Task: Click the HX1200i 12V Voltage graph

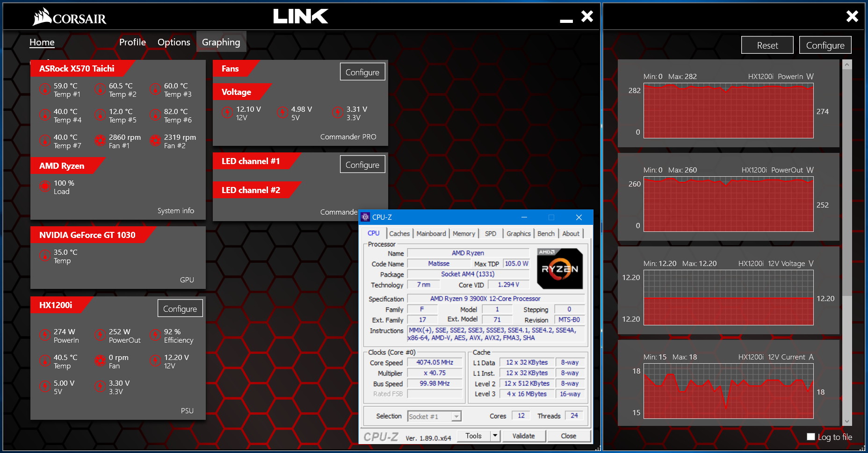Action: click(729, 298)
